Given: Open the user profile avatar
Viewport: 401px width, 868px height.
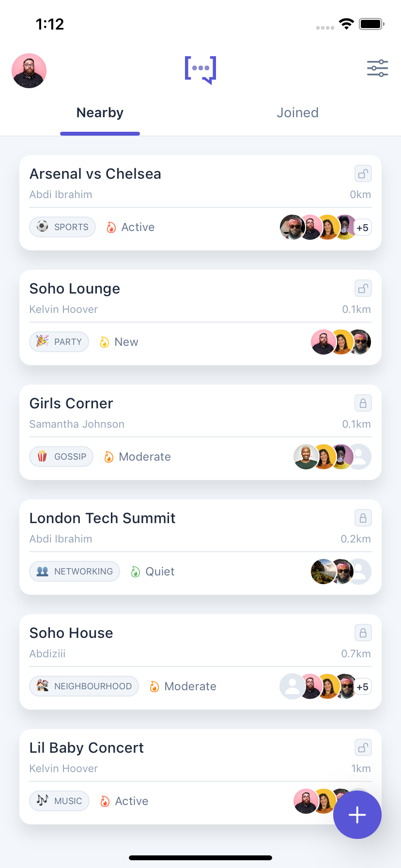Looking at the screenshot, I should click(x=29, y=71).
